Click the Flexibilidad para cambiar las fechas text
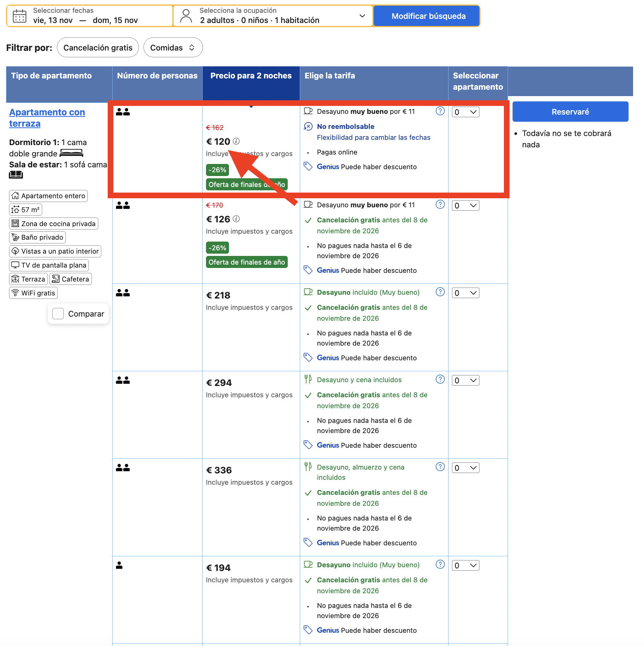Screen dimensions: 644x646 tap(374, 138)
